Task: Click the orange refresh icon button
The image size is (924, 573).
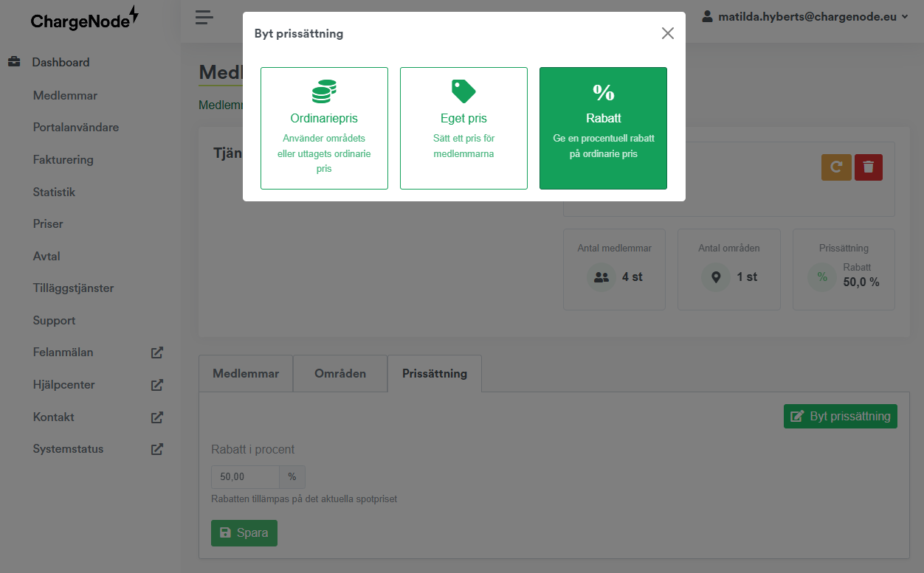Action: click(x=836, y=167)
